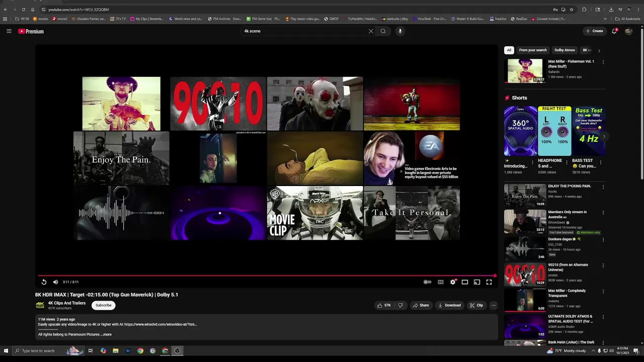Open options for Mac Miller Fisherman video

pos(603,62)
